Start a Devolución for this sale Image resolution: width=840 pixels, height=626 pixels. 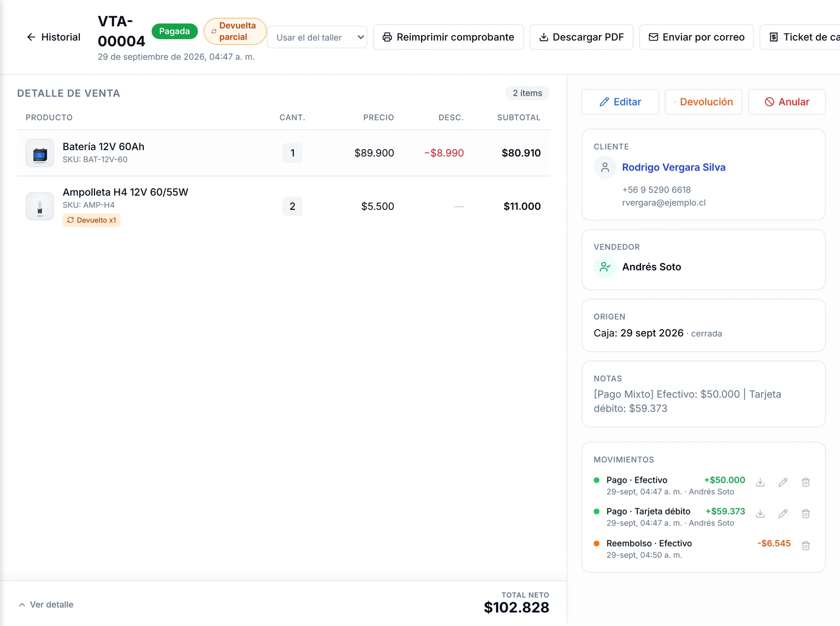(703, 102)
